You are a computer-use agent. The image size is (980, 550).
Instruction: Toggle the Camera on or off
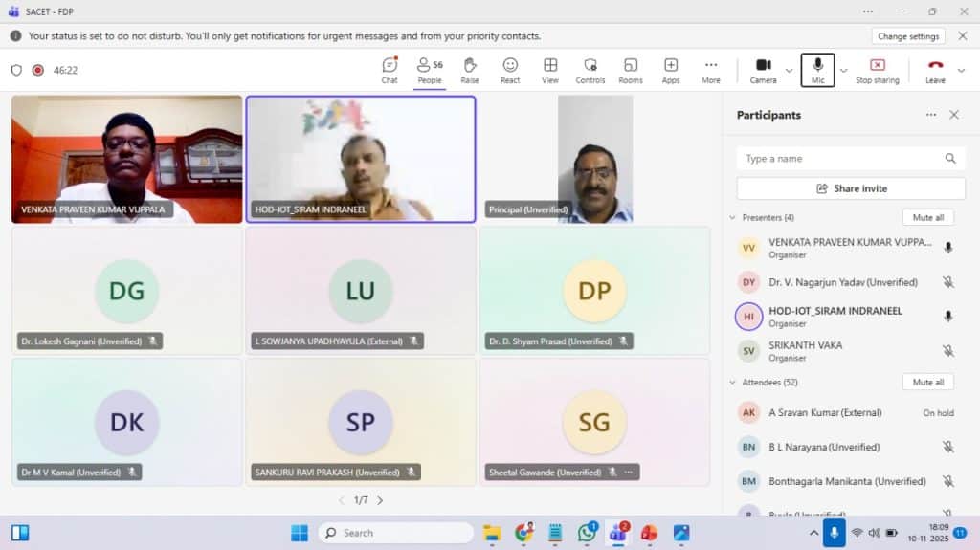click(763, 70)
